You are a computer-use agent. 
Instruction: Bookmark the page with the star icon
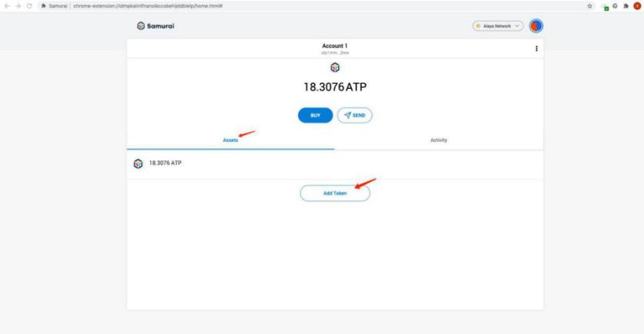pyautogui.click(x=590, y=5)
